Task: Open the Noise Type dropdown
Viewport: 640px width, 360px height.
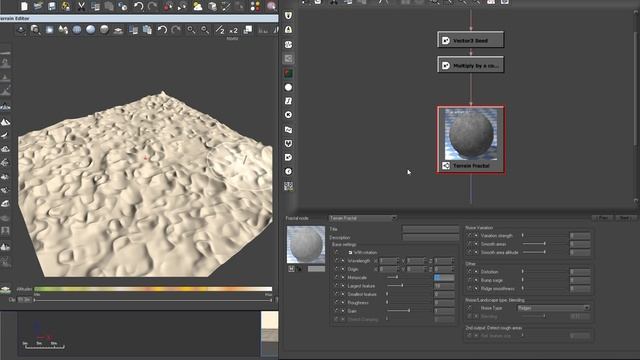Action: 553,308
